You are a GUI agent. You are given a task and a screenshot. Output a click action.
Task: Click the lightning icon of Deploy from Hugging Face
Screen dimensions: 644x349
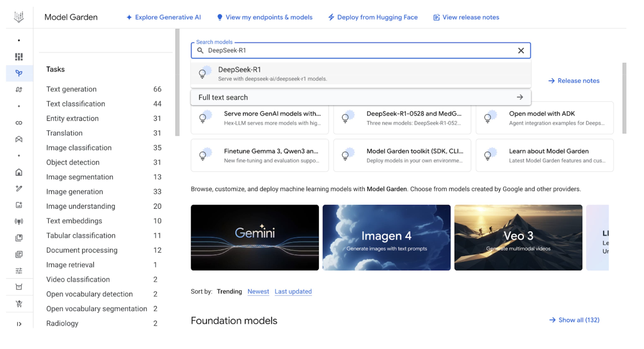pos(331,17)
